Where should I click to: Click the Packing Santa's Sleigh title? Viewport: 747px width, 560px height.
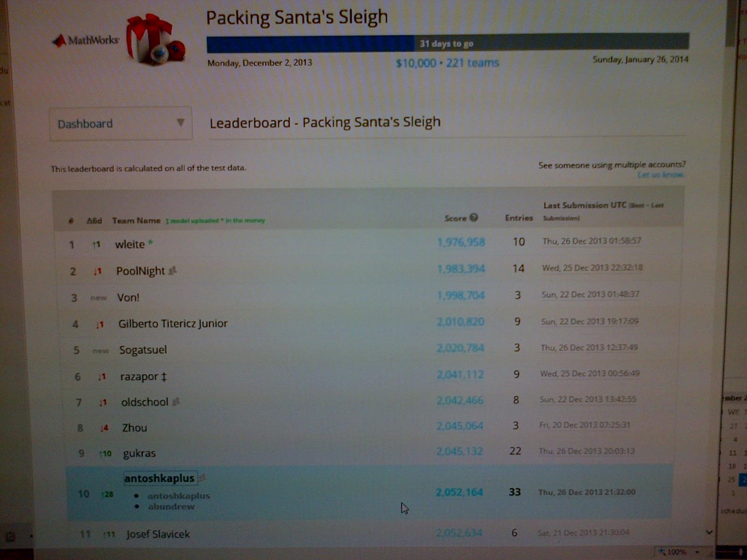pyautogui.click(x=297, y=18)
